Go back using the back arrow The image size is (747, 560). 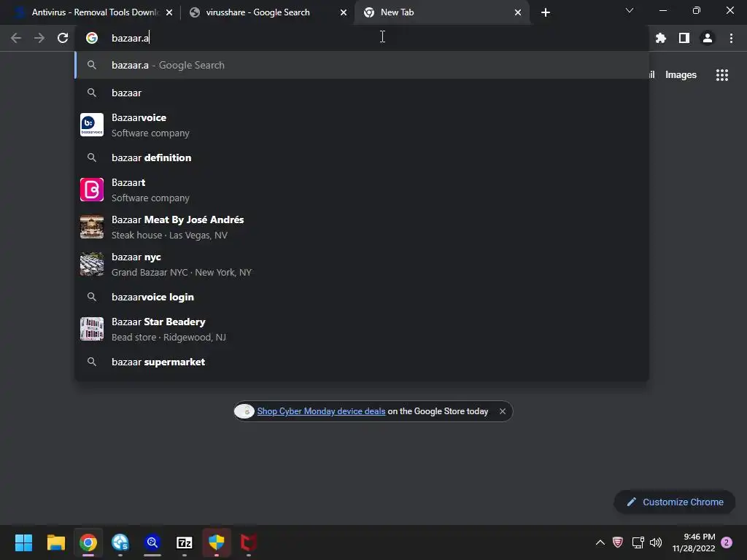pyautogui.click(x=16, y=38)
